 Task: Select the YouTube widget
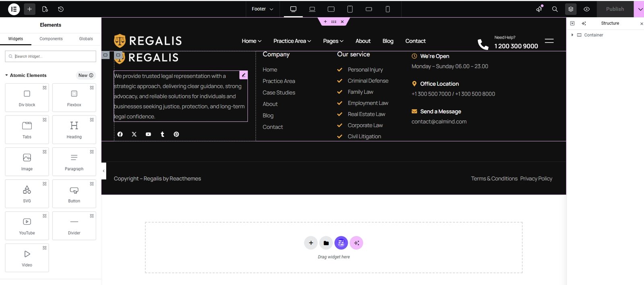(27, 225)
